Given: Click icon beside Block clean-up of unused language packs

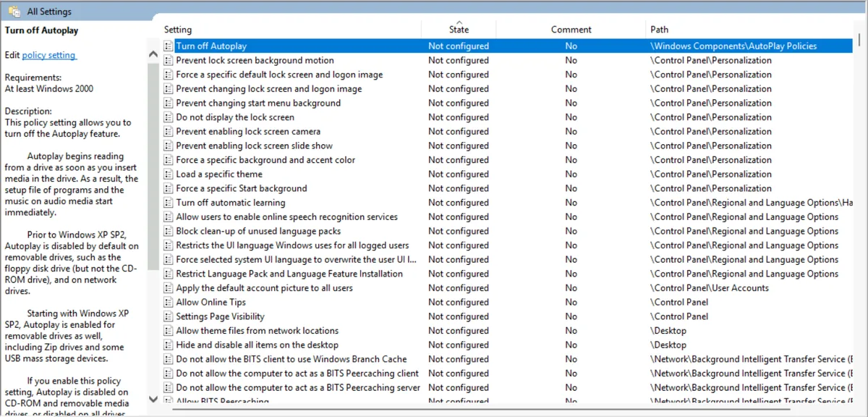Looking at the screenshot, I should coord(168,231).
